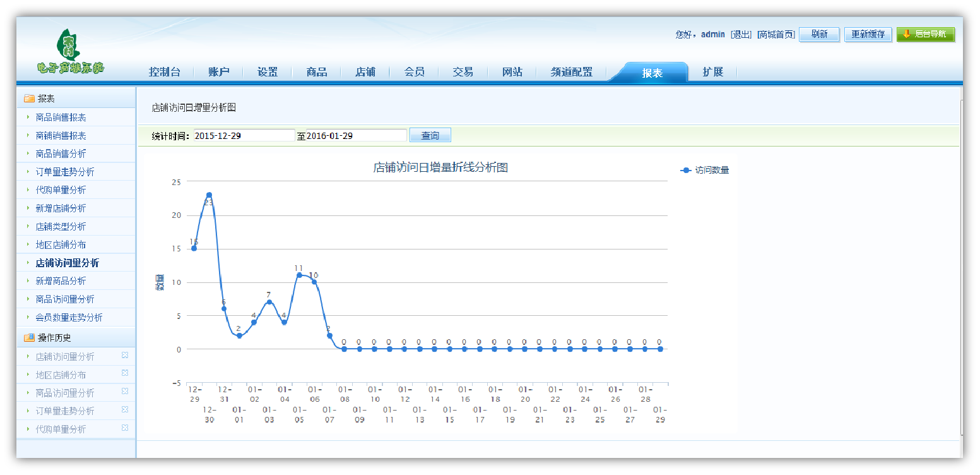
Task: Open the 后台导航 dropdown button
Action: point(925,34)
